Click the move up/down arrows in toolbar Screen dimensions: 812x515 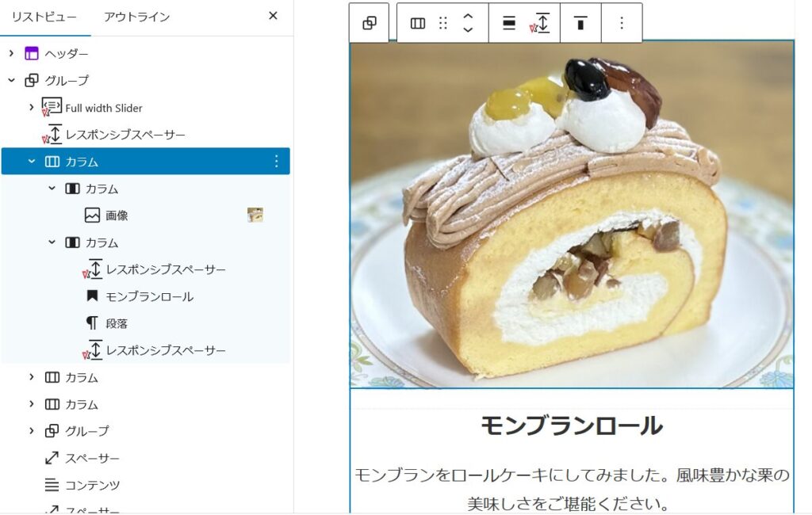point(468,23)
